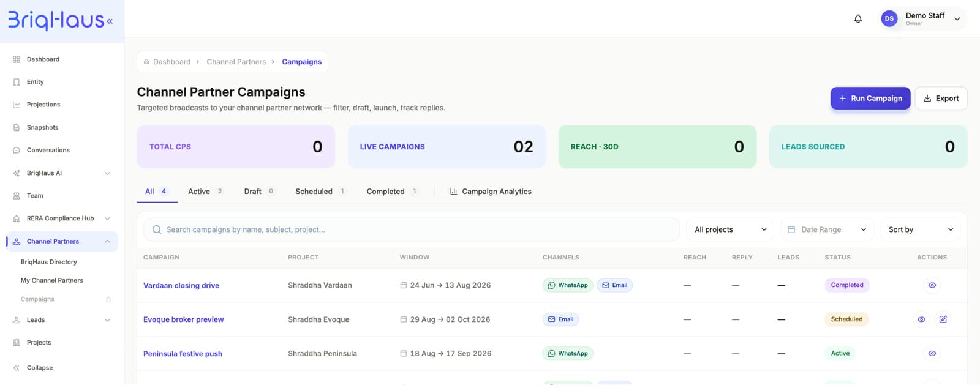Viewport: 980px width, 388px height.
Task: Switch to the Scheduled tab
Action: coord(320,192)
